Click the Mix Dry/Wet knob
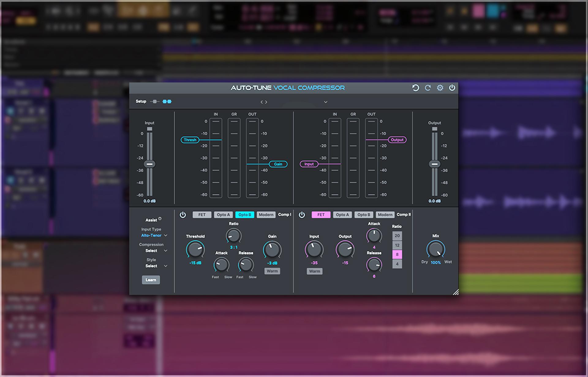This screenshot has height=377, width=588. pyautogui.click(x=436, y=249)
